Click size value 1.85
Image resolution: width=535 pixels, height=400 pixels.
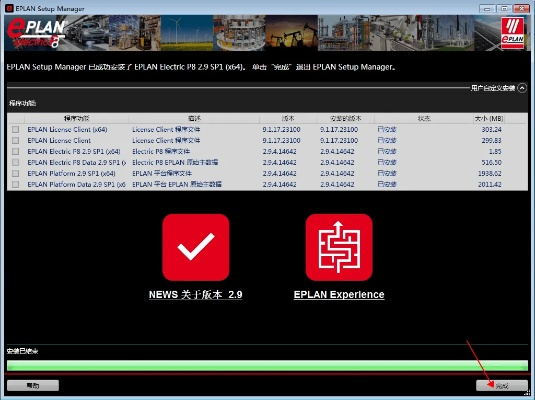click(x=495, y=152)
